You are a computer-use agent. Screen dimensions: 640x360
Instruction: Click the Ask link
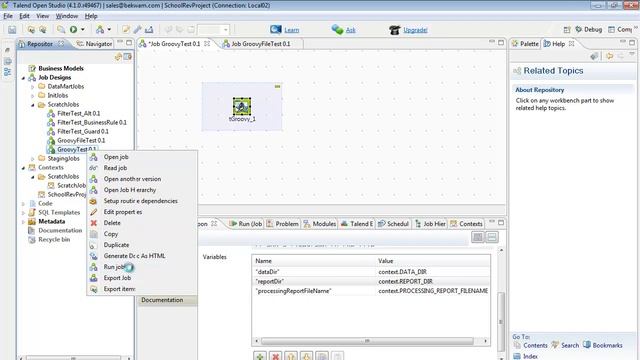(x=351, y=30)
